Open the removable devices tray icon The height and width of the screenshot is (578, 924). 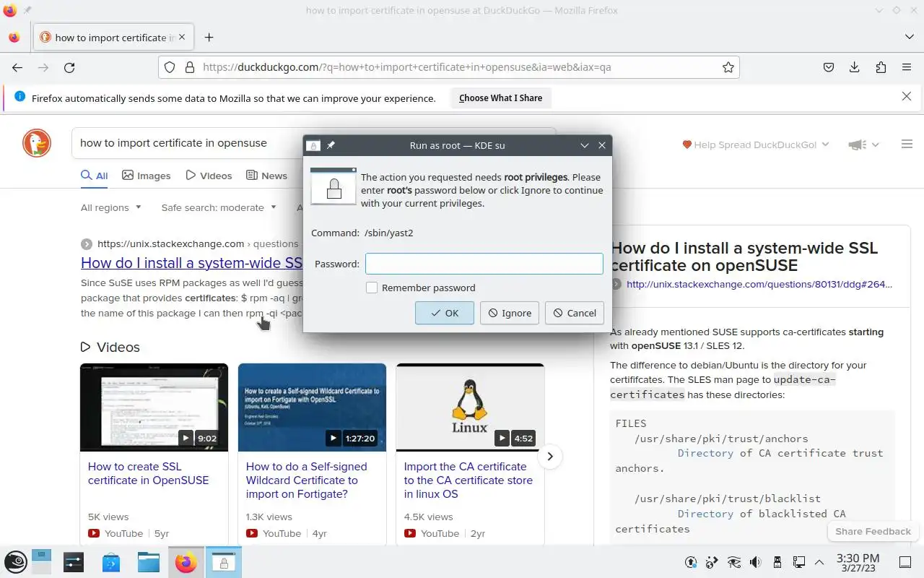pyautogui.click(x=777, y=562)
